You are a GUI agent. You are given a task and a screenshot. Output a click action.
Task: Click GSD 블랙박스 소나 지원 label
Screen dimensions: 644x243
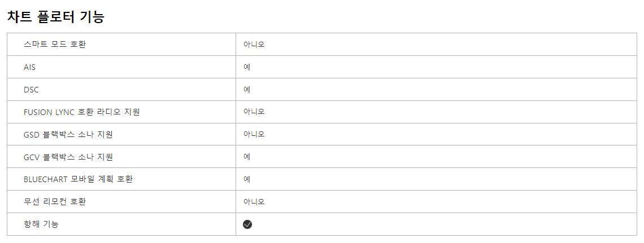68,135
